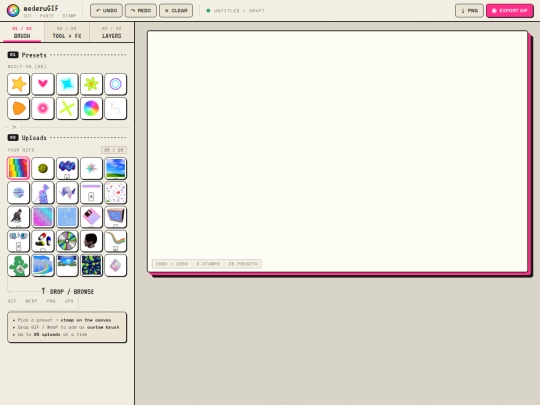Pick the purple statue figure upload
Viewport: 540px width, 405px height.
[43, 193]
